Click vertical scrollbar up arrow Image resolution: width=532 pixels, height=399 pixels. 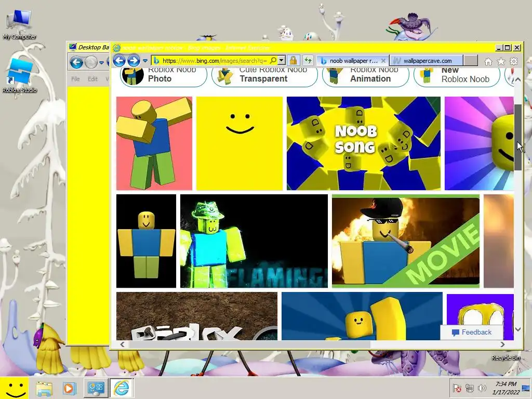tap(518, 79)
